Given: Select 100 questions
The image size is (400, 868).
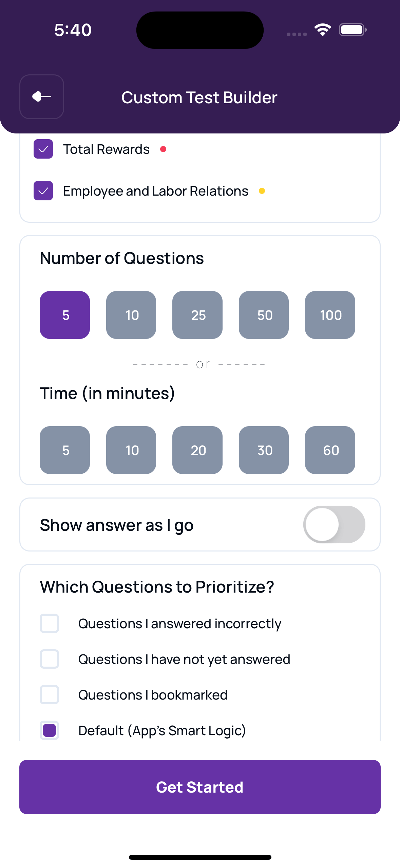Looking at the screenshot, I should (x=330, y=315).
